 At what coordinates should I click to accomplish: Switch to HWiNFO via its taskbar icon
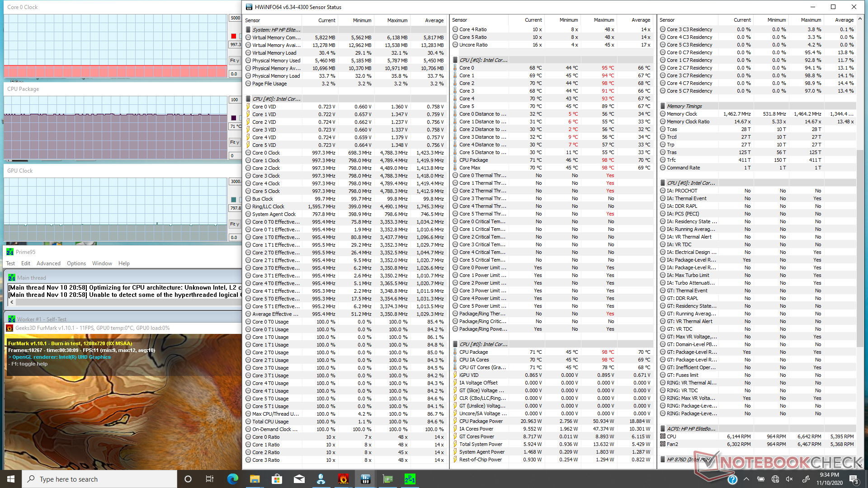tap(365, 479)
